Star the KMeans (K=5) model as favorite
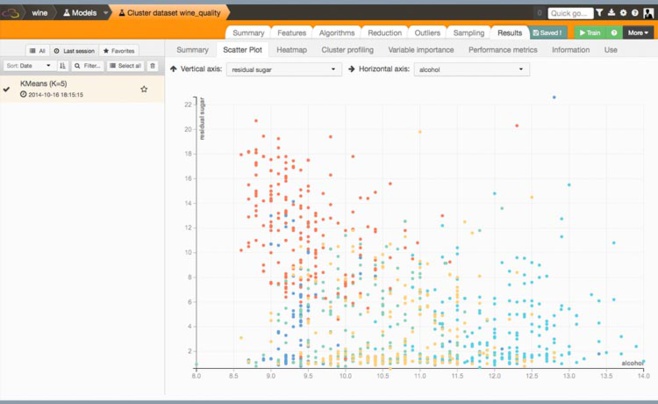The image size is (658, 404). coord(144,89)
